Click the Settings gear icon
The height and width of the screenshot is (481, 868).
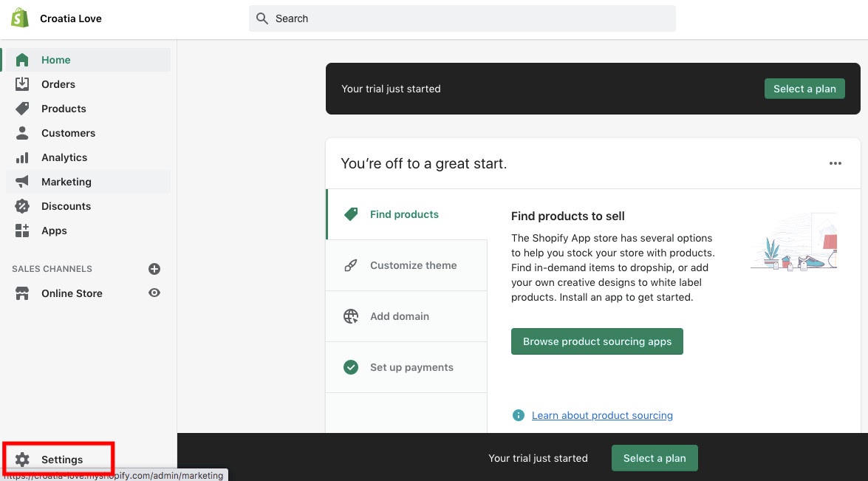pos(22,460)
